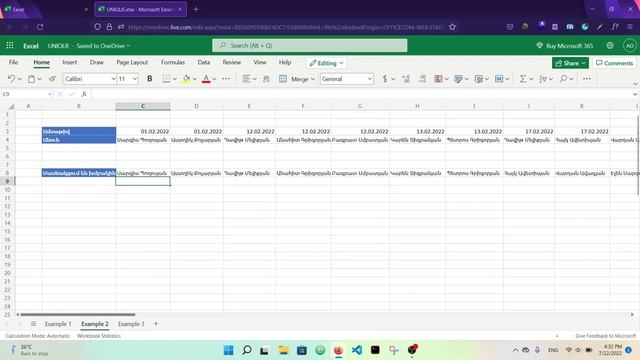The width and height of the screenshot is (640, 360).
Task: Reload the page in the browser
Action: point(40,27)
